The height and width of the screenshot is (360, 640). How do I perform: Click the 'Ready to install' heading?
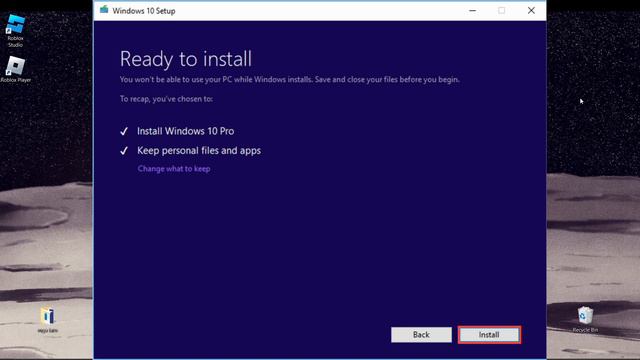(186, 59)
